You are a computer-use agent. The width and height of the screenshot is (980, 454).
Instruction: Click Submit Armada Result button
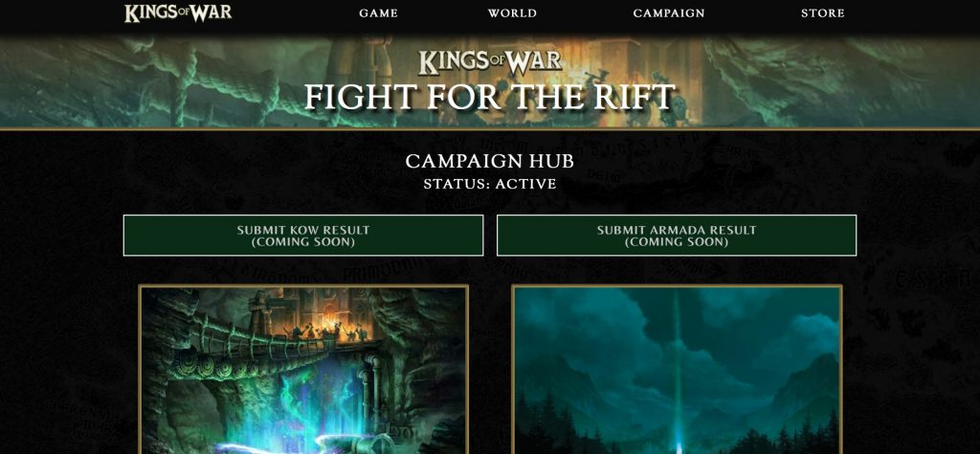click(x=677, y=236)
